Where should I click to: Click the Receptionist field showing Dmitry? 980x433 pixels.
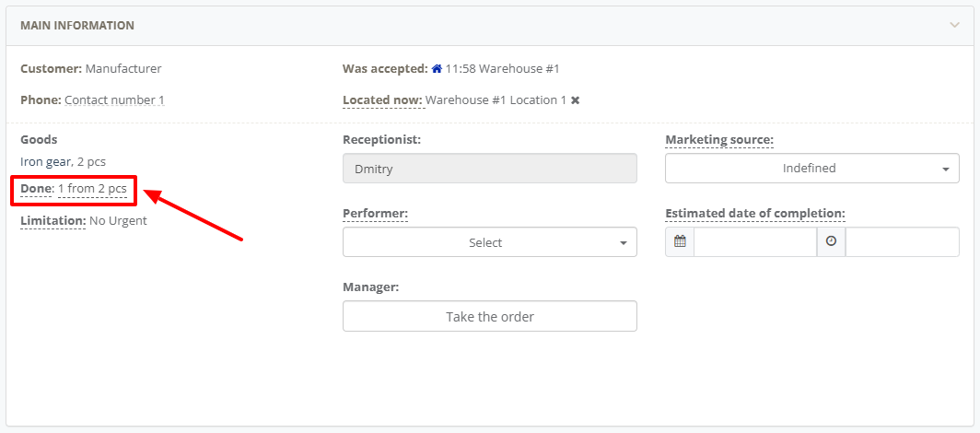(489, 168)
